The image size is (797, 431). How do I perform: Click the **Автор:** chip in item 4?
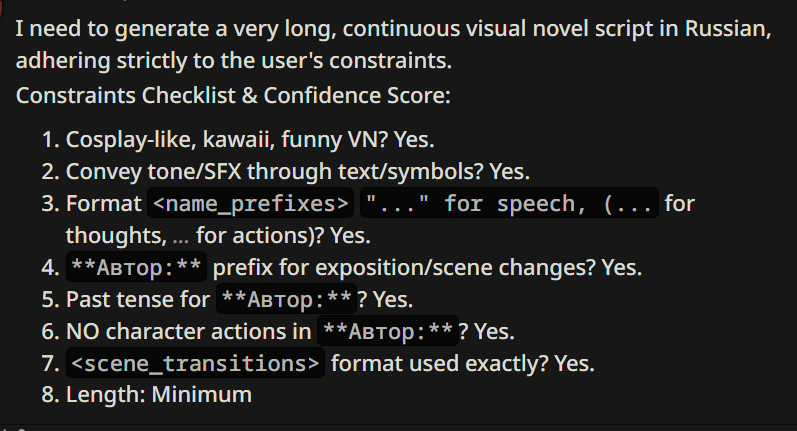pyautogui.click(x=136, y=267)
